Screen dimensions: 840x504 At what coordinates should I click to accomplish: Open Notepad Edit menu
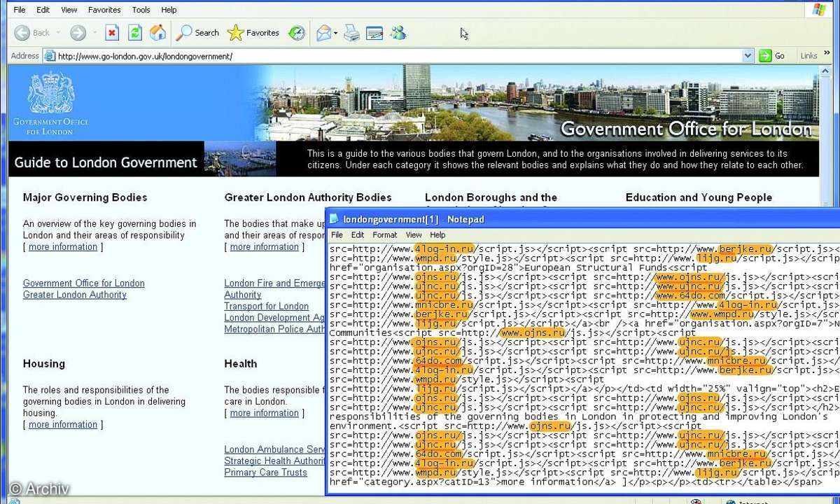pos(358,235)
